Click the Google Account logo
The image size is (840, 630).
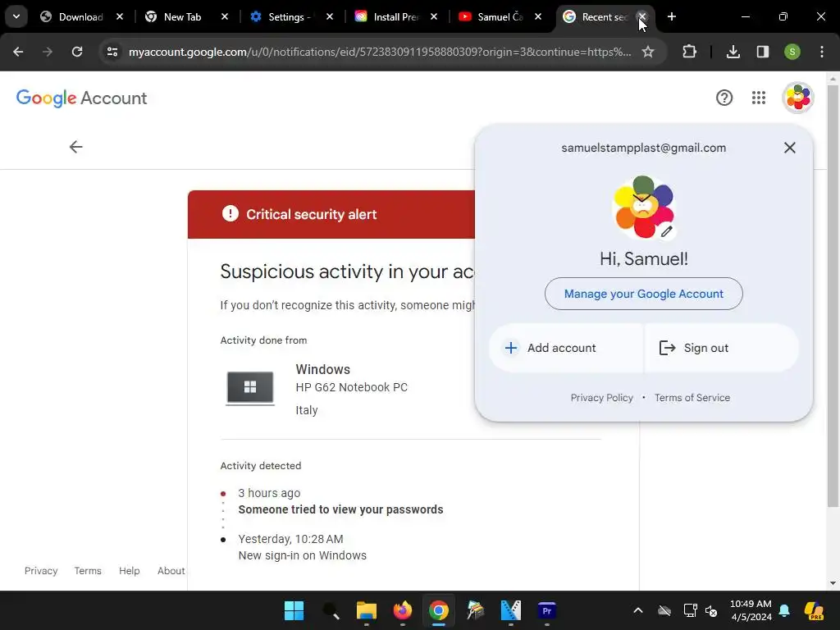(81, 98)
